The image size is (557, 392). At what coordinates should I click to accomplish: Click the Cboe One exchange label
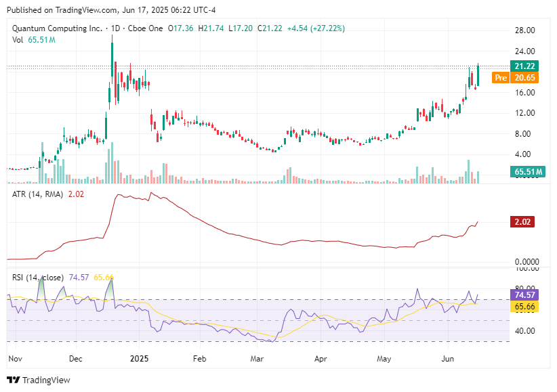(145, 28)
